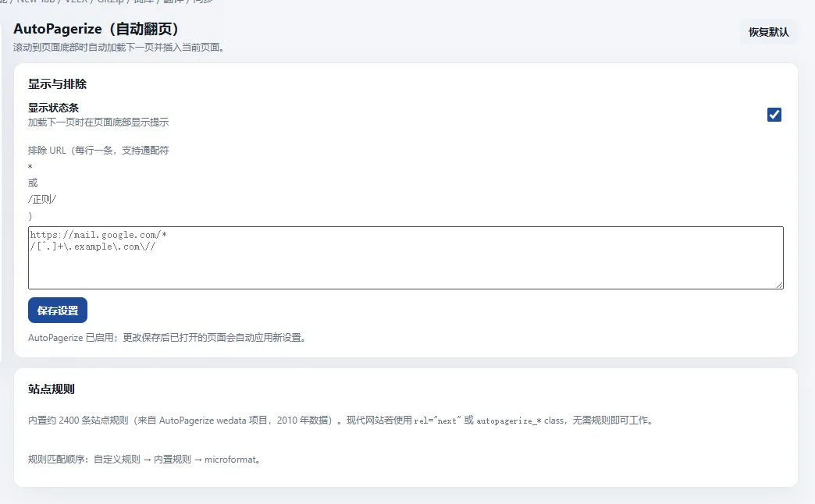Click the https://mail.google.com/* line in textarea

pyautogui.click(x=98, y=235)
